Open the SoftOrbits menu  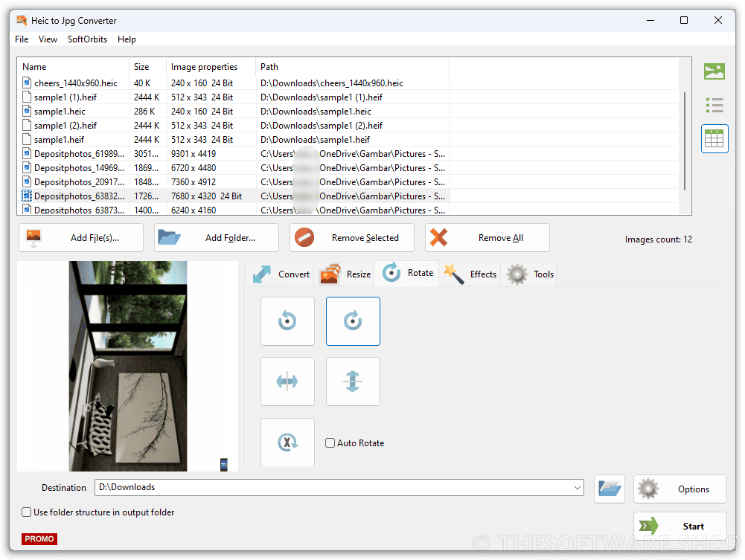[x=87, y=39]
